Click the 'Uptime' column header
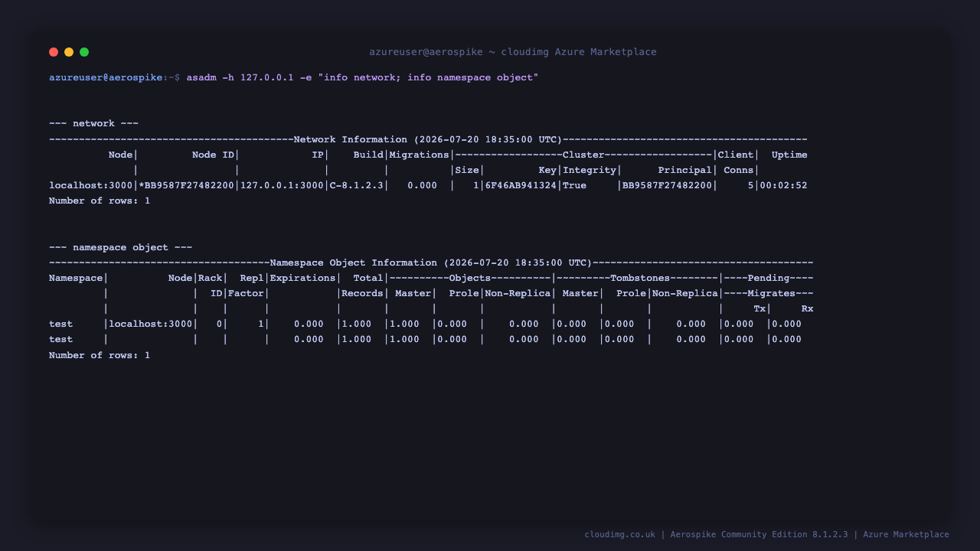Viewport: 980px width, 551px height. click(x=789, y=155)
